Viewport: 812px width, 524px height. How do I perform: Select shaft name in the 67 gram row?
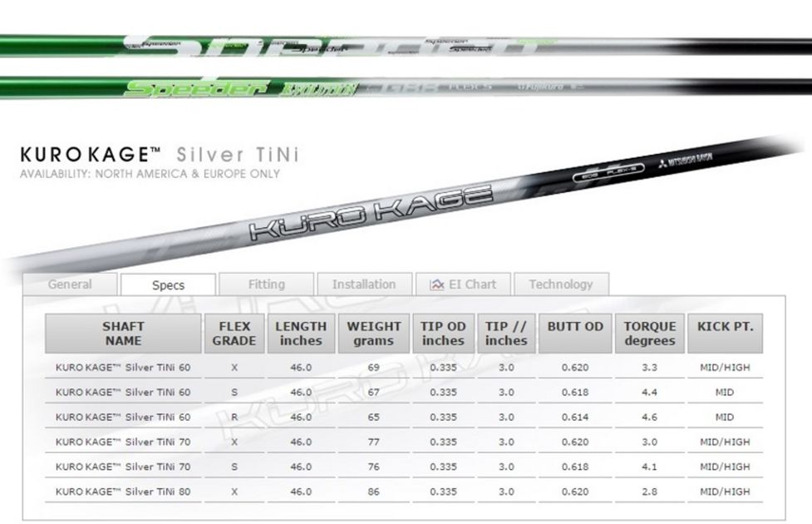pos(123,393)
